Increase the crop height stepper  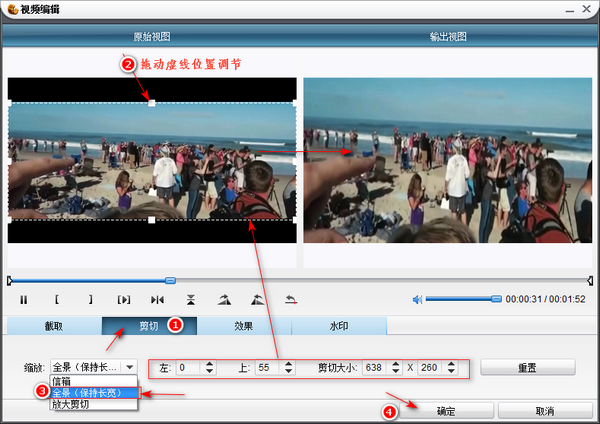(x=452, y=364)
